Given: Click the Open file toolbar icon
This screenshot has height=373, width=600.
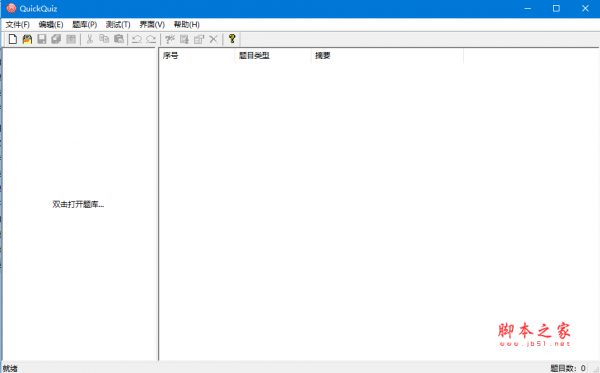Looking at the screenshot, I should (x=27, y=39).
